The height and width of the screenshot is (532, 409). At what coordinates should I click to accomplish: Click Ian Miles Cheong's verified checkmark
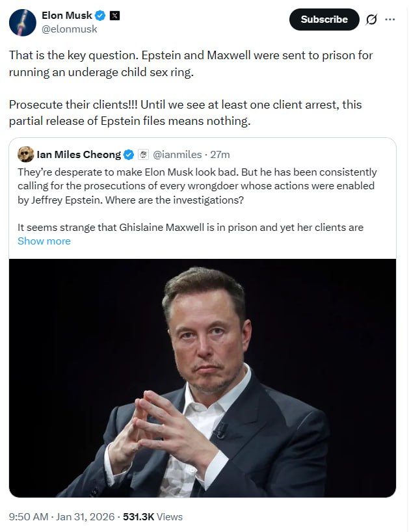(129, 155)
